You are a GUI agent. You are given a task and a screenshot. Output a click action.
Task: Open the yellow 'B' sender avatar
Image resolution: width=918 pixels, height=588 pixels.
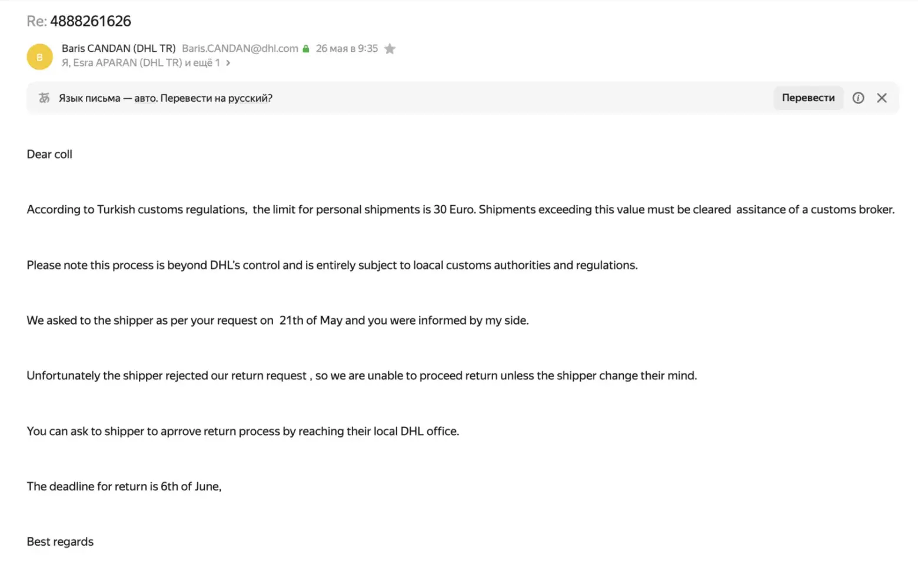coord(39,57)
